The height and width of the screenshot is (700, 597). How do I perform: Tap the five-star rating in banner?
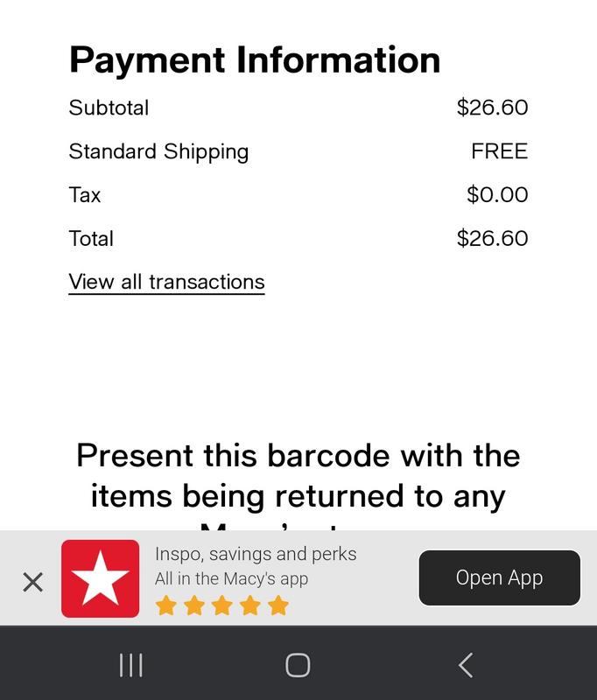(x=221, y=605)
